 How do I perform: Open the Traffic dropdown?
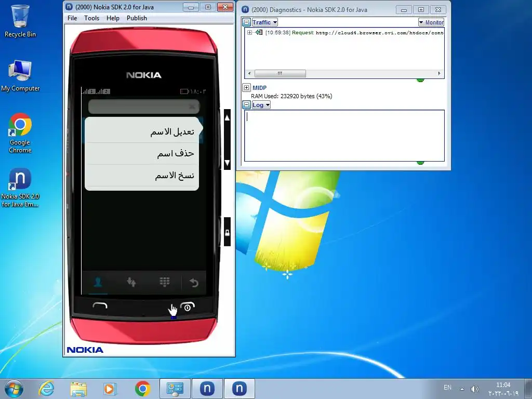coord(264,22)
